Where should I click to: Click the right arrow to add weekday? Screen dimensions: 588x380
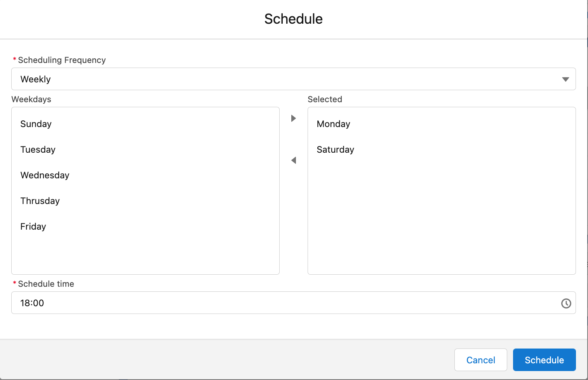pos(294,118)
